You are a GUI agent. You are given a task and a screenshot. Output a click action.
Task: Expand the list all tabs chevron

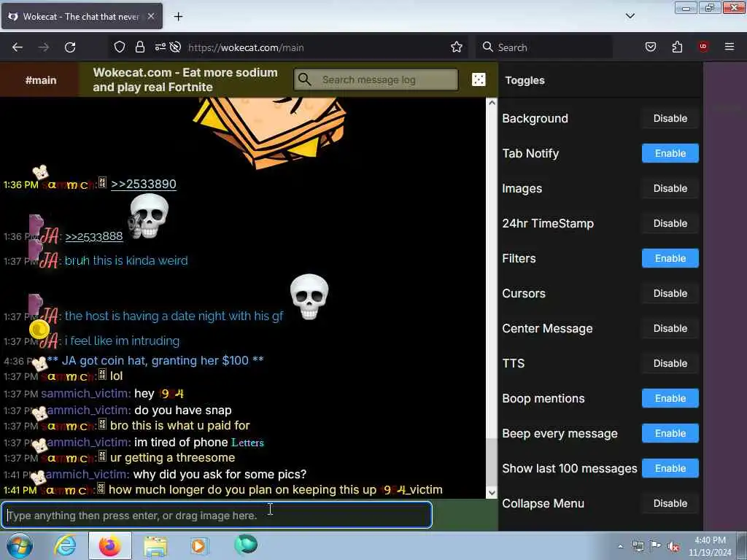click(x=630, y=16)
